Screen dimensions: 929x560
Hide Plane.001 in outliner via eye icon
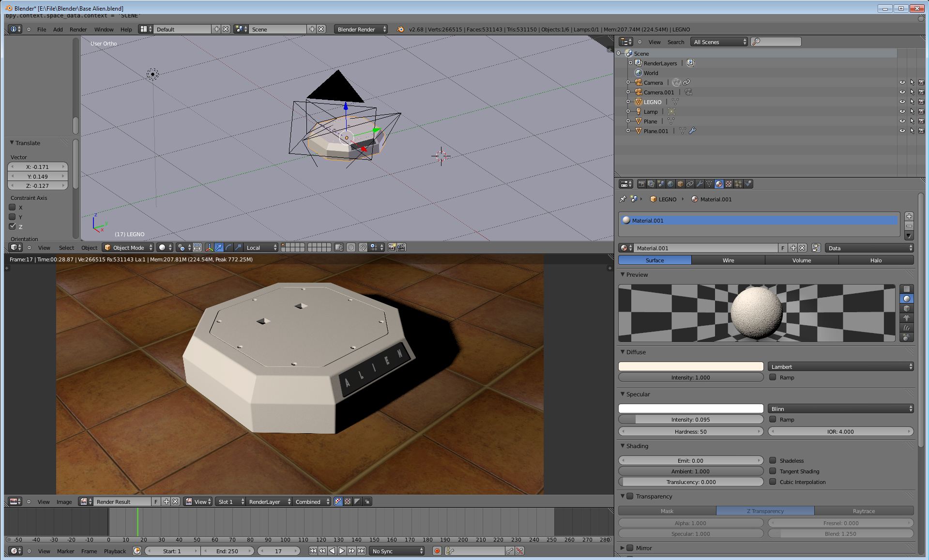(x=902, y=131)
